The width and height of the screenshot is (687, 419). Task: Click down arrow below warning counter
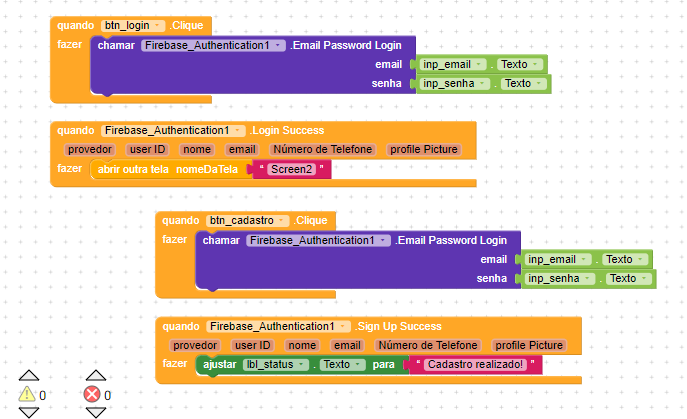pos(29,412)
